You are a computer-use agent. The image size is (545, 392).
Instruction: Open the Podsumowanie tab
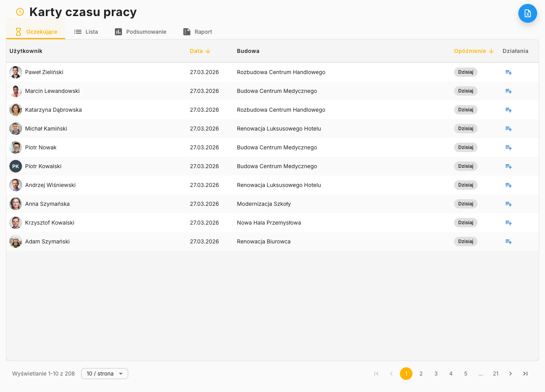140,32
